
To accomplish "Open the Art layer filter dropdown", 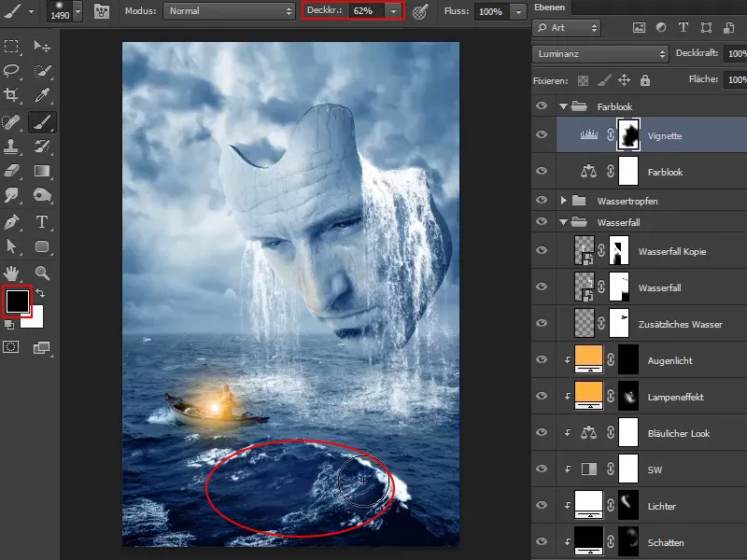I will click(x=567, y=28).
